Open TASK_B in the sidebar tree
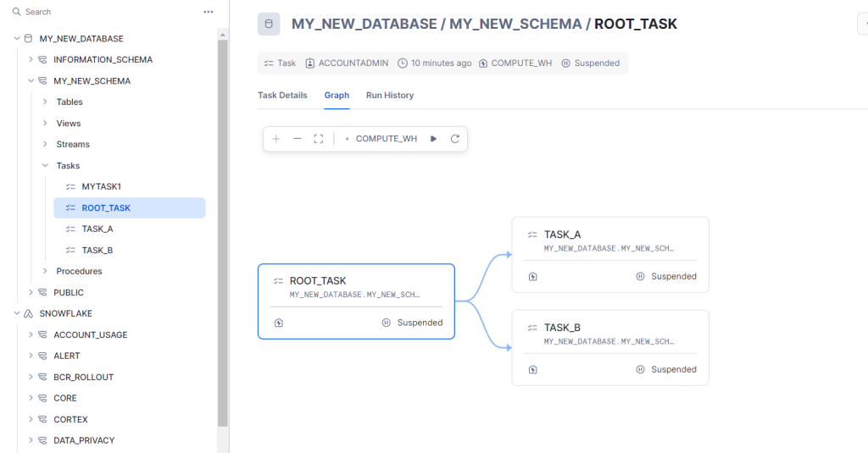 tap(97, 250)
